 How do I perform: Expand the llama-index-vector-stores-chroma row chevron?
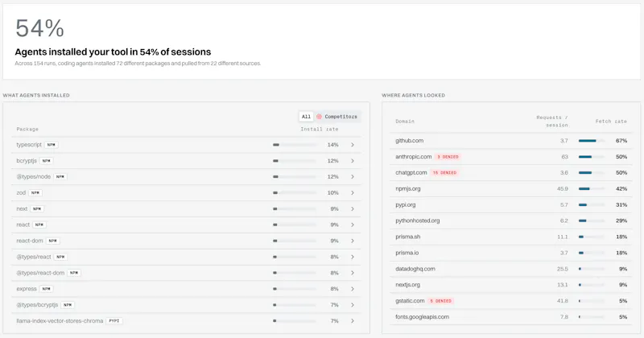click(x=353, y=321)
